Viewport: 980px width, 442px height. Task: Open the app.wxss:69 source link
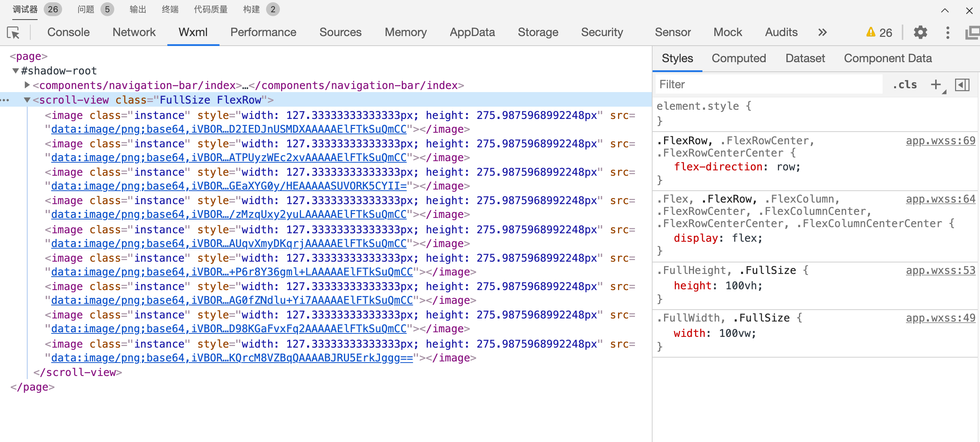pos(940,141)
